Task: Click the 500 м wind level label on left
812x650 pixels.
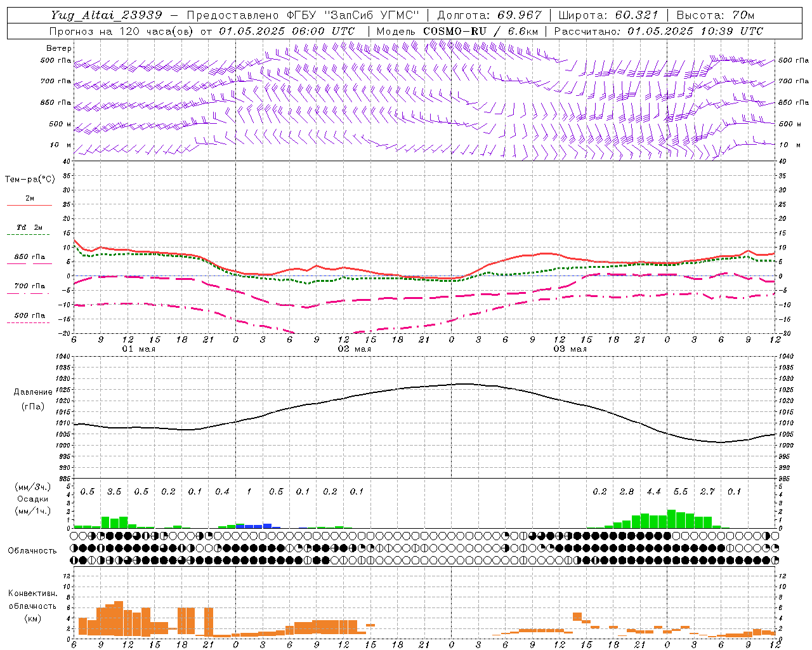Action: pos(60,124)
